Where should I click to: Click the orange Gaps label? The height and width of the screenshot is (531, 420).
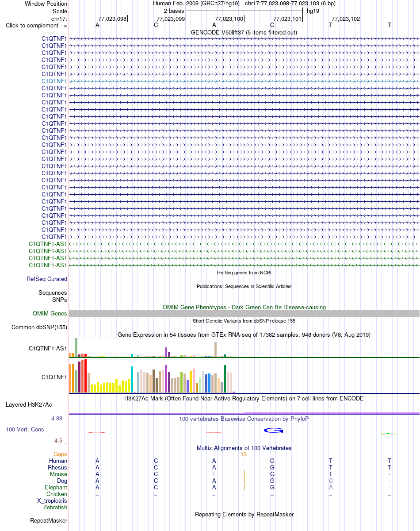tap(61, 454)
